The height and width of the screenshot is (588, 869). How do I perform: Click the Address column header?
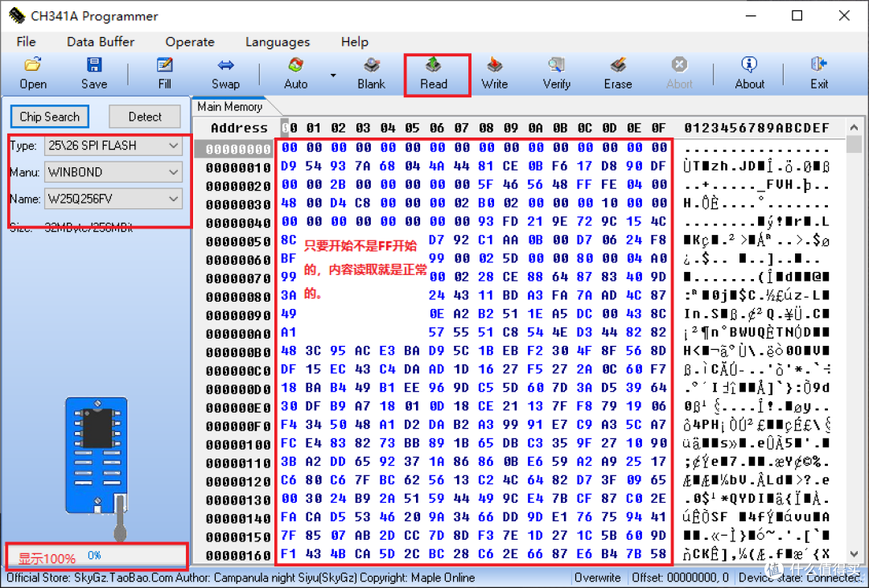click(239, 128)
